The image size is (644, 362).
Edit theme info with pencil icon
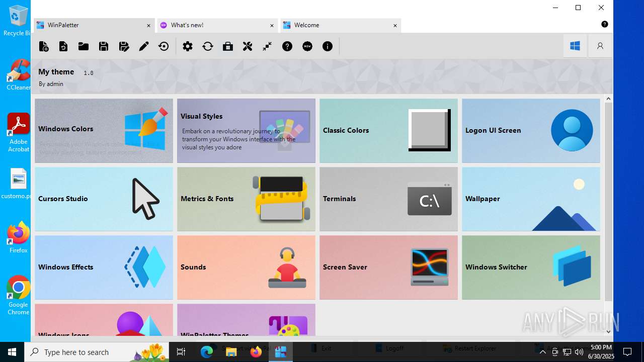[x=144, y=46]
